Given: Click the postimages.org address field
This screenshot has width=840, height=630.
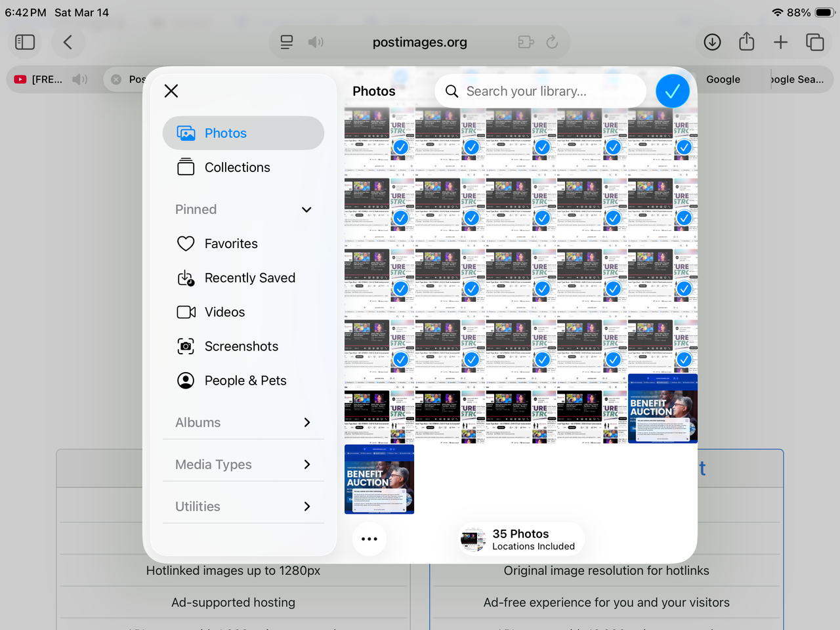Looking at the screenshot, I should [420, 42].
